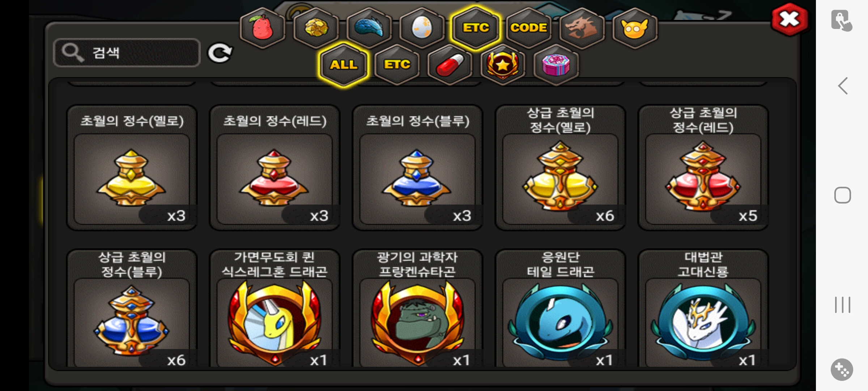868x391 pixels.
Task: Reset search with the refresh arrow
Action: (220, 53)
